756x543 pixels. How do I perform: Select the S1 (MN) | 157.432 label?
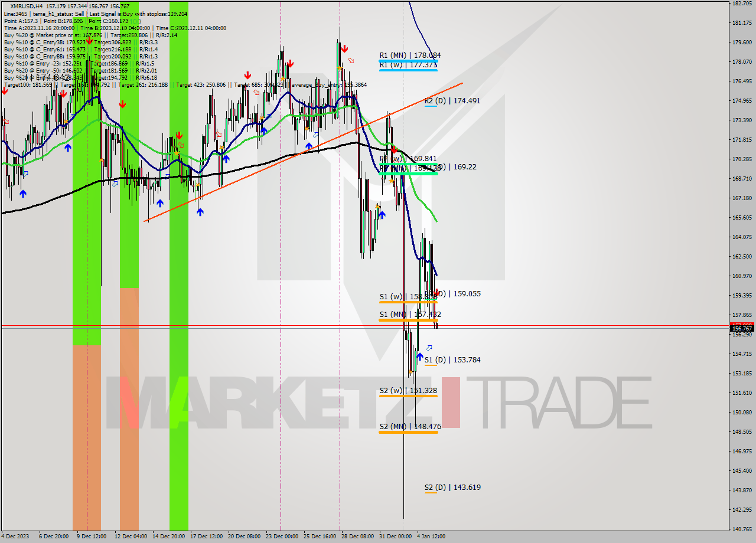pos(410,315)
